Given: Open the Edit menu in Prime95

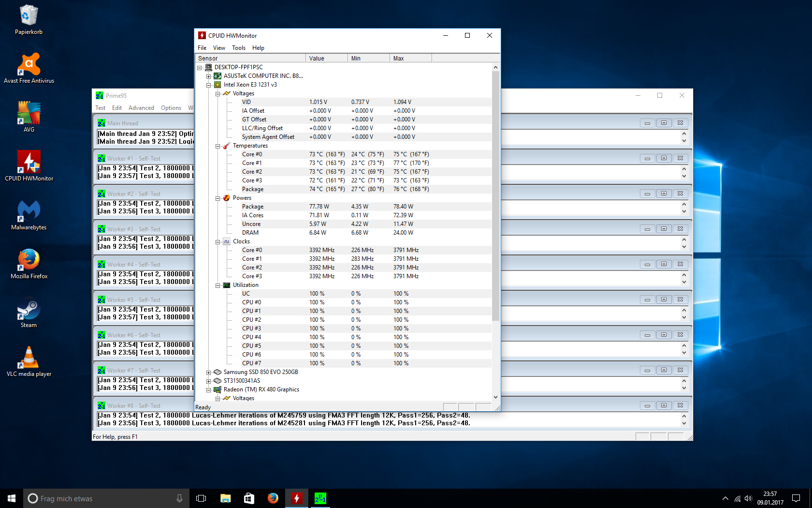Looking at the screenshot, I should pos(117,108).
